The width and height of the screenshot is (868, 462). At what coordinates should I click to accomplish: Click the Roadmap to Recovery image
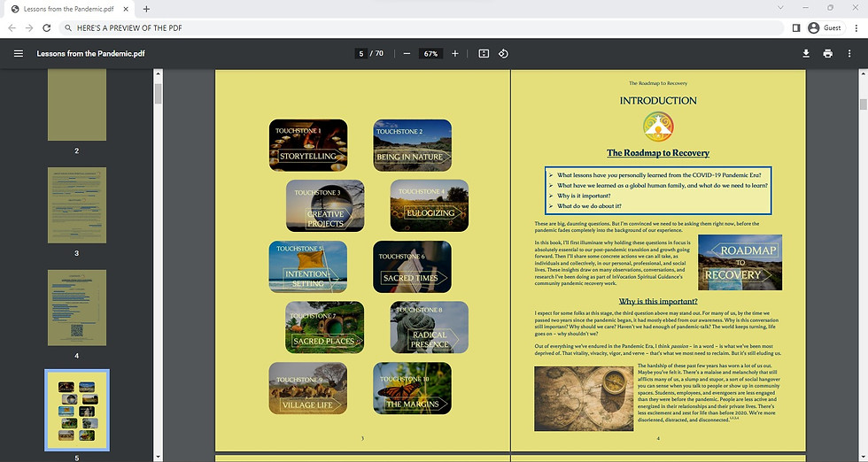tap(740, 262)
